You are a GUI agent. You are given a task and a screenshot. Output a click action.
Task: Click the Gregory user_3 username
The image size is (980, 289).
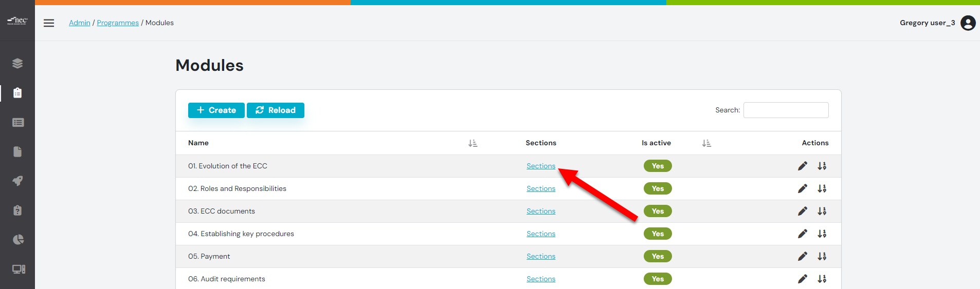point(928,23)
